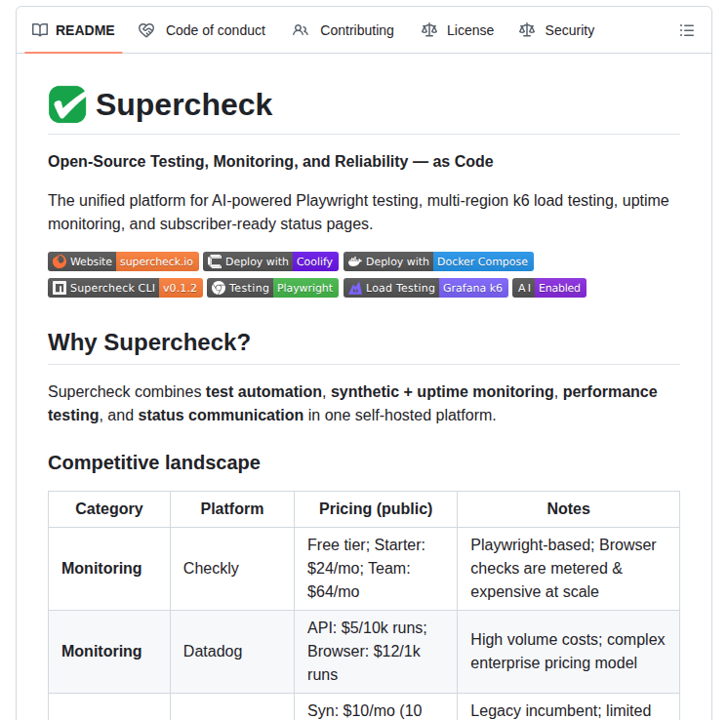The height and width of the screenshot is (720, 728).
Task: Click Monitoring cell in Datadog row
Action: click(109, 652)
